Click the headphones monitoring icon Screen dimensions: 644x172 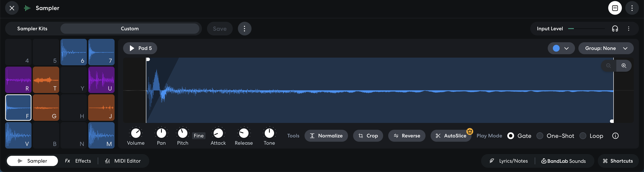(615, 29)
